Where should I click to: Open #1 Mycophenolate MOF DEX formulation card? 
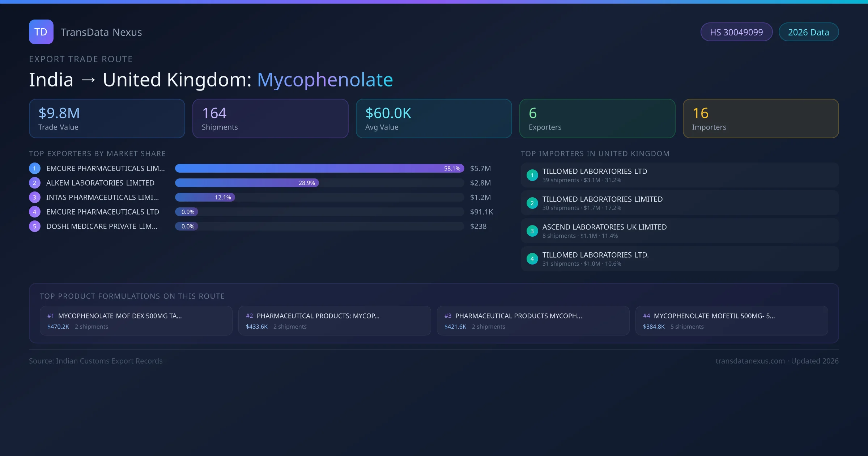[136, 321]
